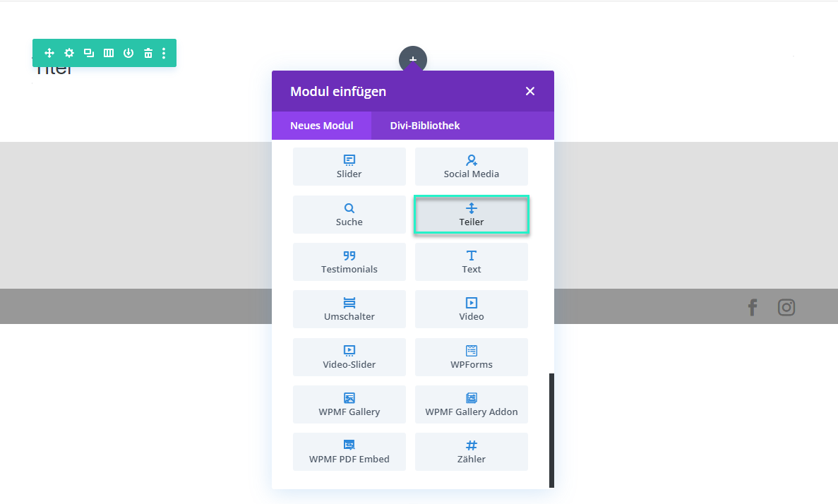The image size is (838, 504).
Task: Add the Umschalter toggle module
Action: tap(349, 309)
